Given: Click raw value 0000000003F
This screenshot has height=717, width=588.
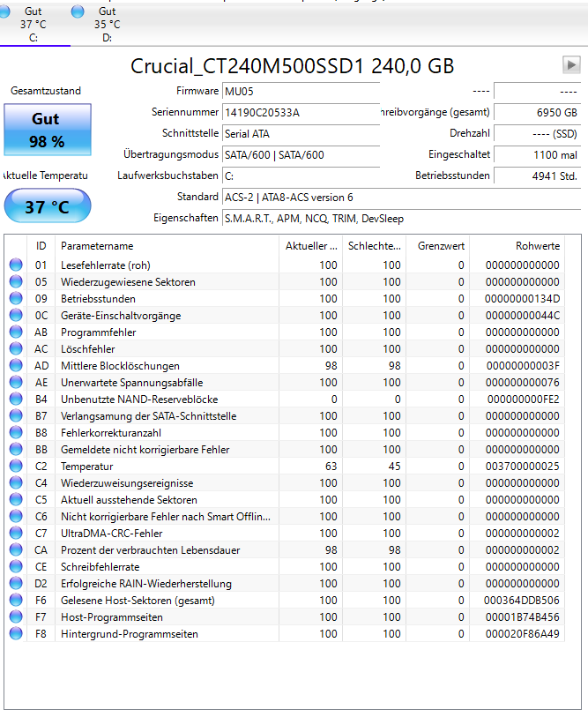Looking at the screenshot, I should (523, 366).
